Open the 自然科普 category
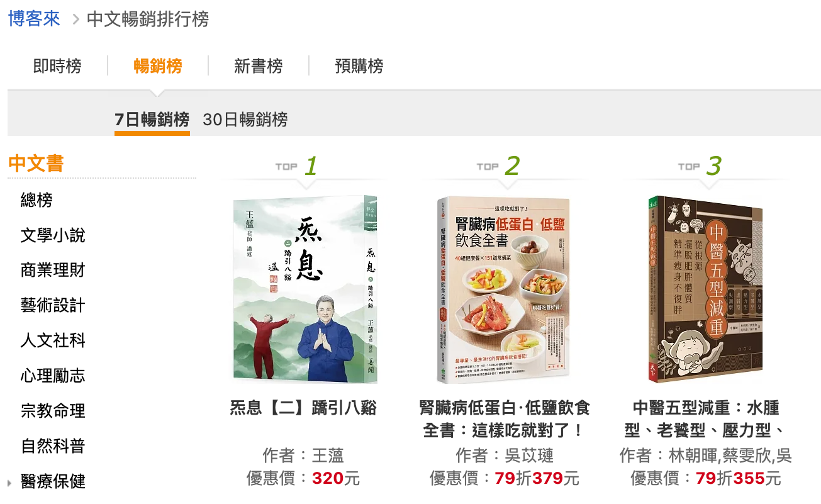821x504 pixels. pyautogui.click(x=53, y=447)
